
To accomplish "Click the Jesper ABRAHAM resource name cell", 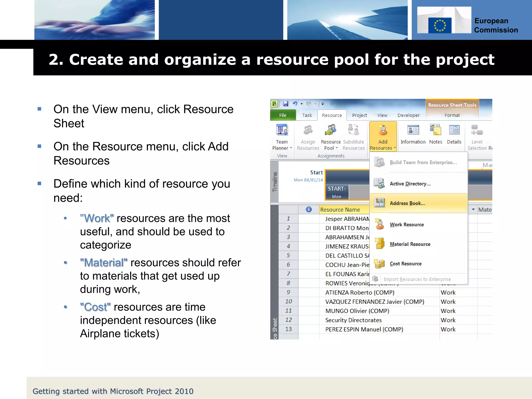I will (344, 219).
